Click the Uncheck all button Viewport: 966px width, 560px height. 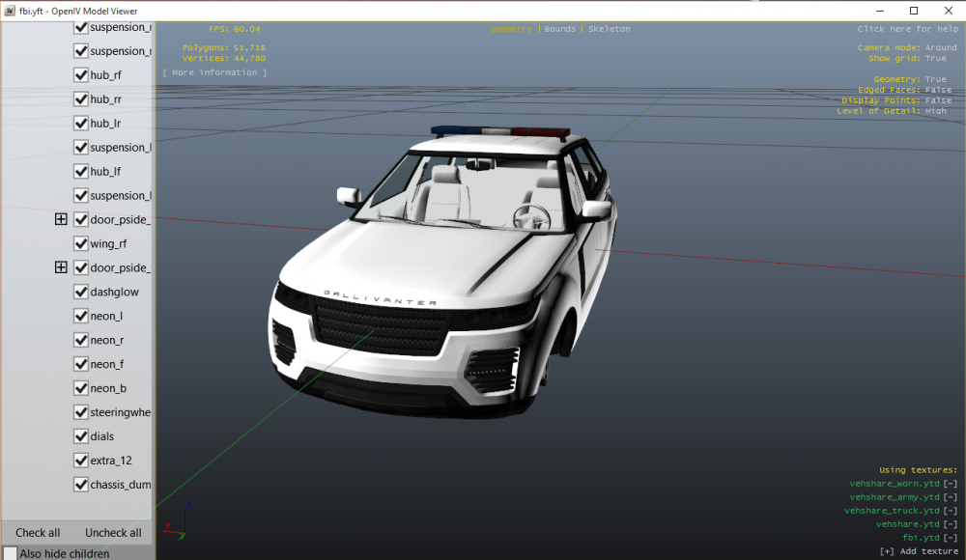(x=113, y=533)
